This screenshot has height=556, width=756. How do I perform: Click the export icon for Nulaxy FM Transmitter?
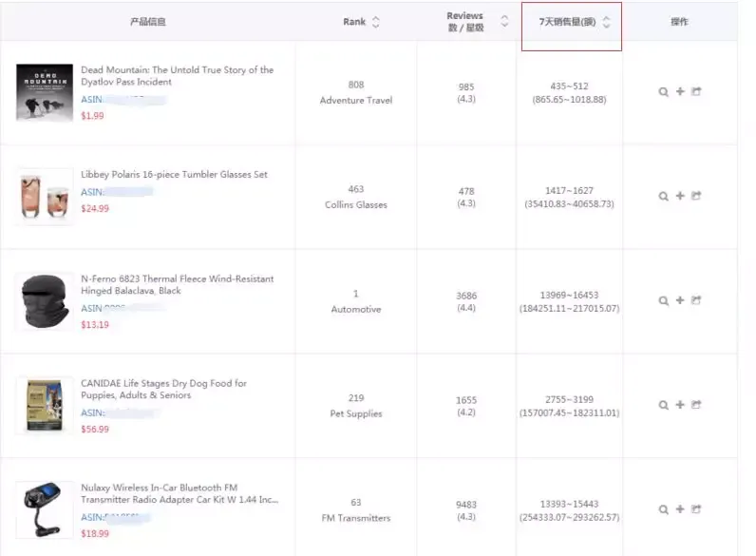pos(696,509)
